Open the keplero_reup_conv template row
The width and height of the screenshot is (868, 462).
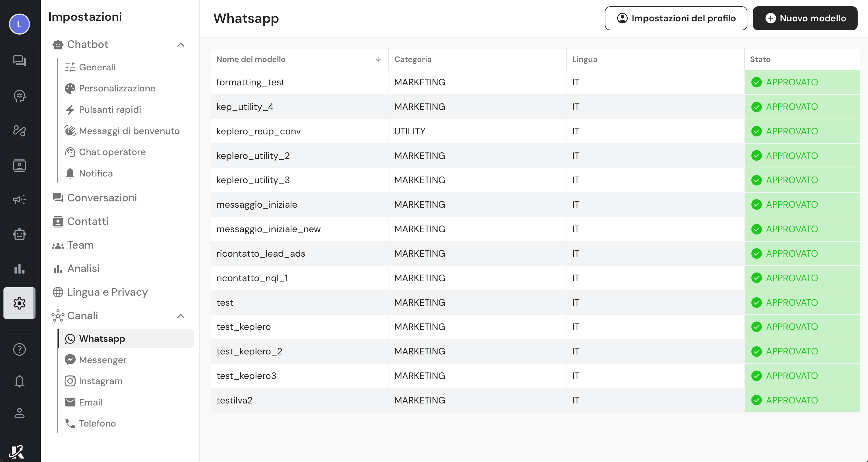tap(259, 131)
